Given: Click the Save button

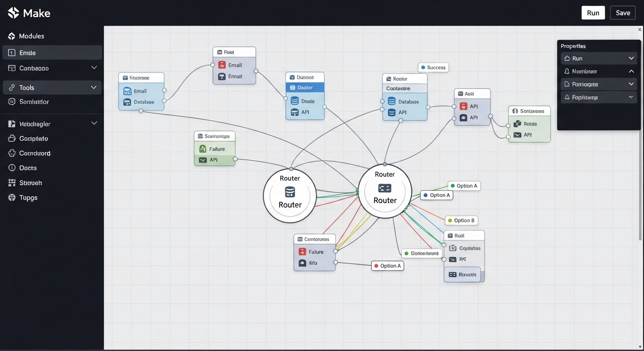Looking at the screenshot, I should pyautogui.click(x=623, y=13).
